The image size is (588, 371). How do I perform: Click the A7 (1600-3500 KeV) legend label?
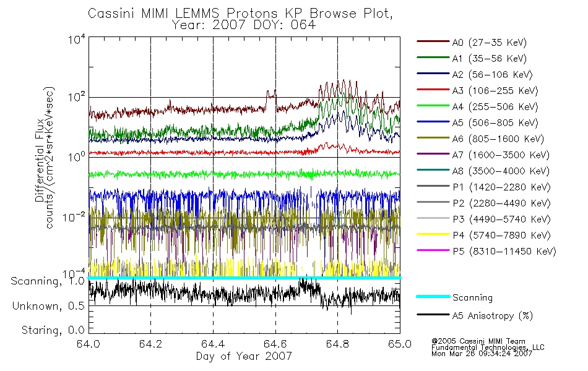click(x=501, y=155)
